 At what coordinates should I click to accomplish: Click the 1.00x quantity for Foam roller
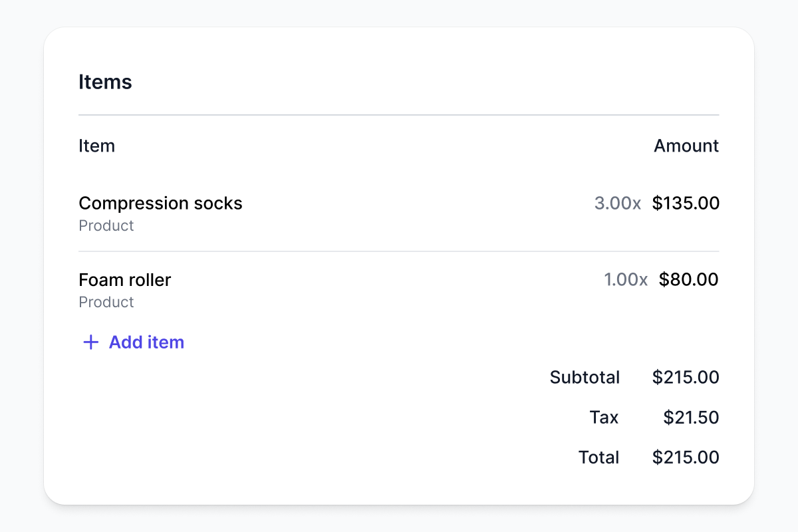click(625, 279)
